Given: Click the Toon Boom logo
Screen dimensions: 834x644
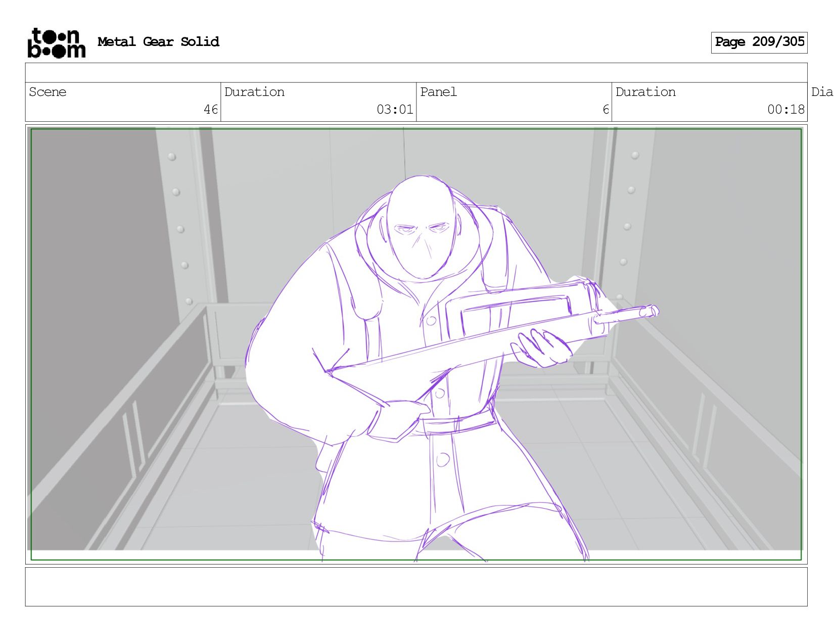Looking at the screenshot, I should pos(56,43).
